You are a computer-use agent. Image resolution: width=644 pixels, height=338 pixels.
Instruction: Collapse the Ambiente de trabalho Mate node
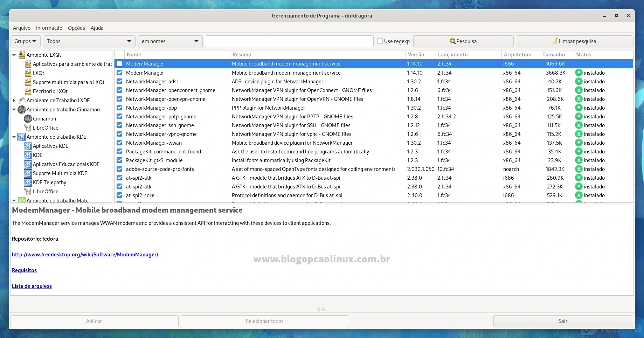[x=14, y=200]
